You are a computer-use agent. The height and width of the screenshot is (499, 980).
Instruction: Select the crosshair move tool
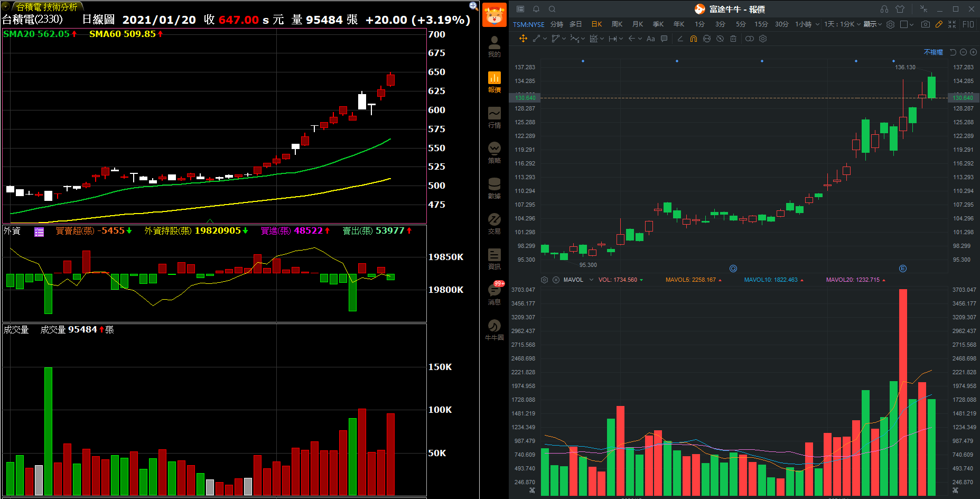tap(523, 39)
